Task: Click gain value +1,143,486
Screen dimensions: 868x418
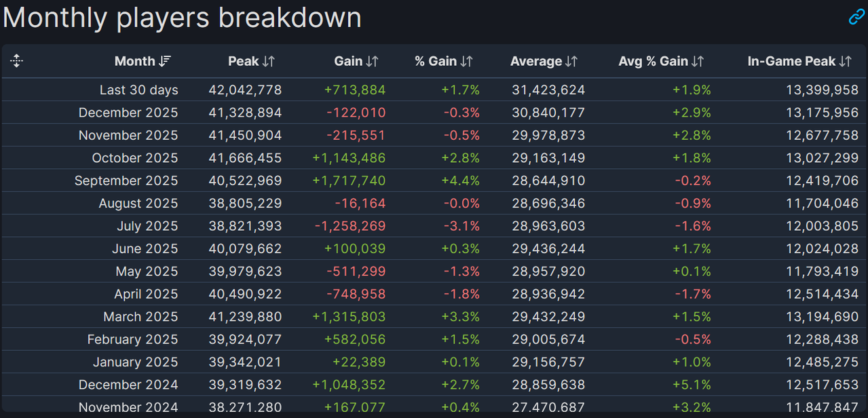Action: point(349,158)
